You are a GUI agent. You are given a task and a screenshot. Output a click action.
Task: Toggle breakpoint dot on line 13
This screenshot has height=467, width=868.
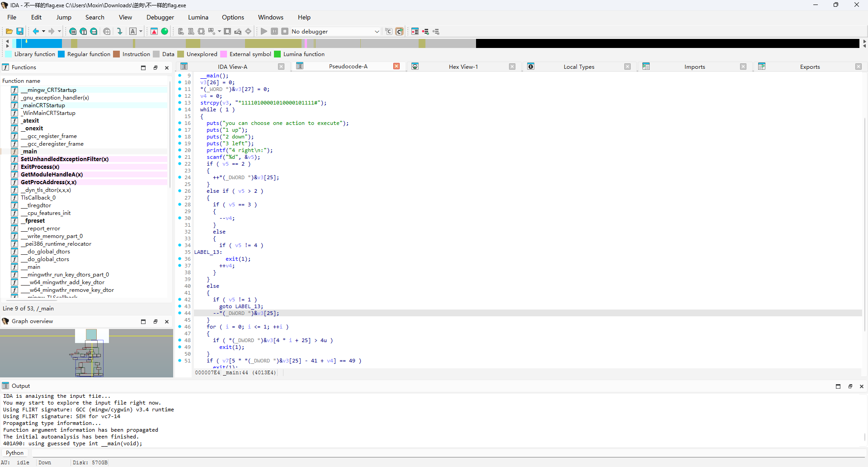pyautogui.click(x=180, y=103)
